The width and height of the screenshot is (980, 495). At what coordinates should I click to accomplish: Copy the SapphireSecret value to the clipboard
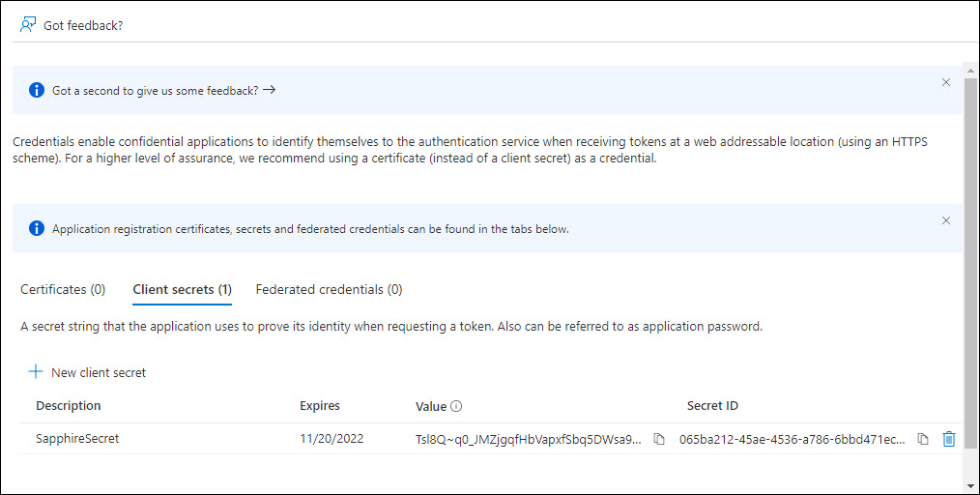pyautogui.click(x=659, y=439)
